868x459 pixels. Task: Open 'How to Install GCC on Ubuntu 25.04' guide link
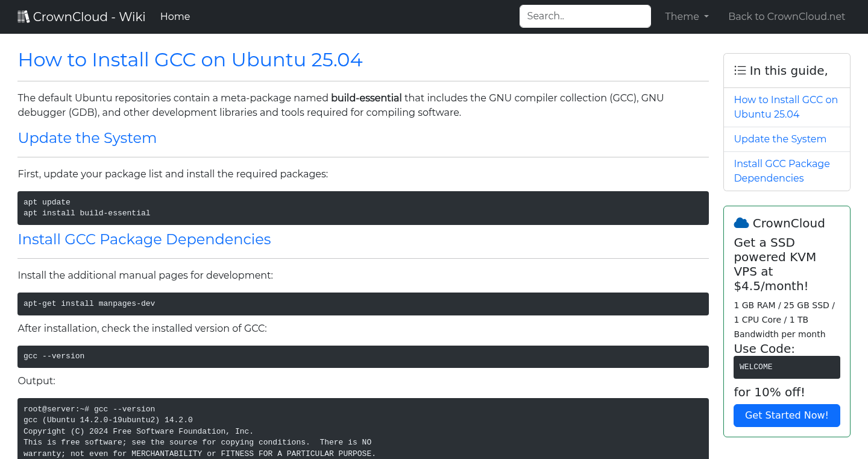point(785,107)
